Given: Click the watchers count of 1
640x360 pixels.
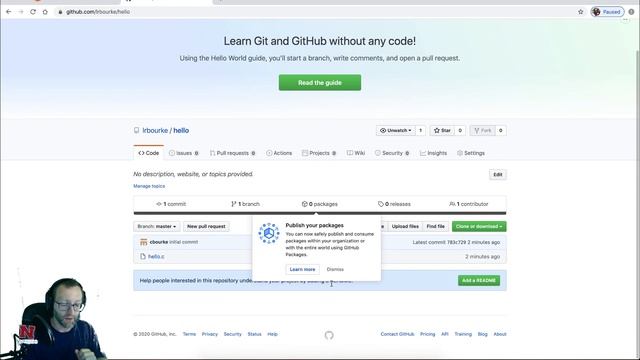Looking at the screenshot, I should point(420,130).
